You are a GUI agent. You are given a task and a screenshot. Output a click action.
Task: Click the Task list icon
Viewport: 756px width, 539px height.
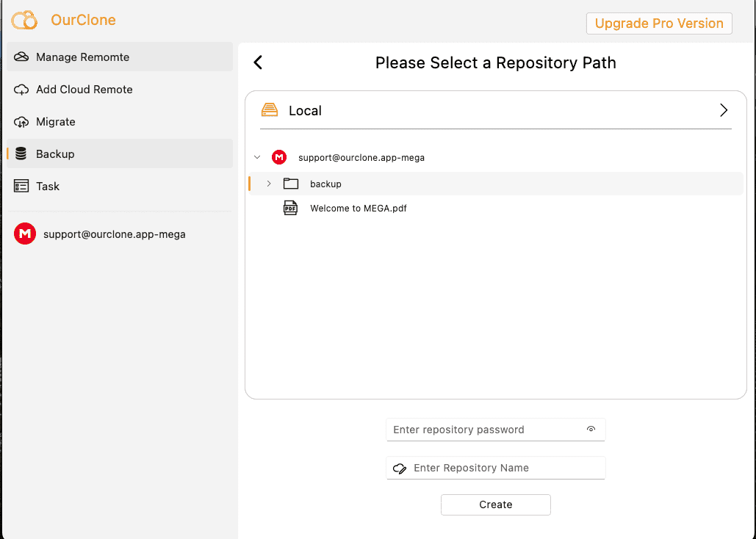click(21, 186)
